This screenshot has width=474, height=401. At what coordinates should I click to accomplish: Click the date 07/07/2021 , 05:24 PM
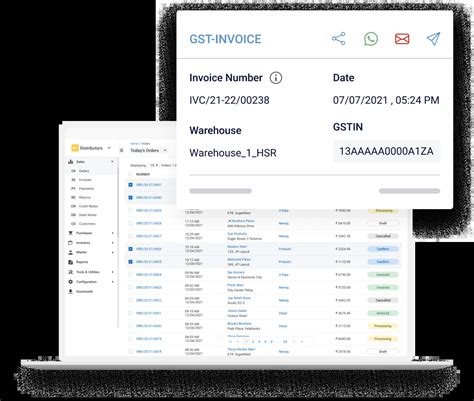pyautogui.click(x=386, y=100)
